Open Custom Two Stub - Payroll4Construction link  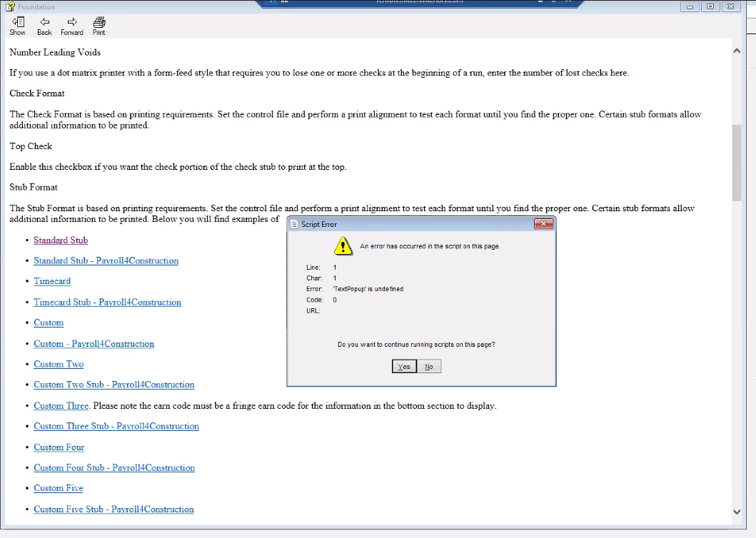click(114, 385)
